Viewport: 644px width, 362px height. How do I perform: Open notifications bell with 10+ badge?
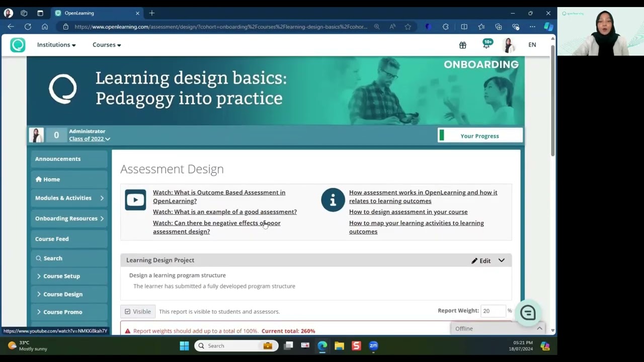point(487,44)
